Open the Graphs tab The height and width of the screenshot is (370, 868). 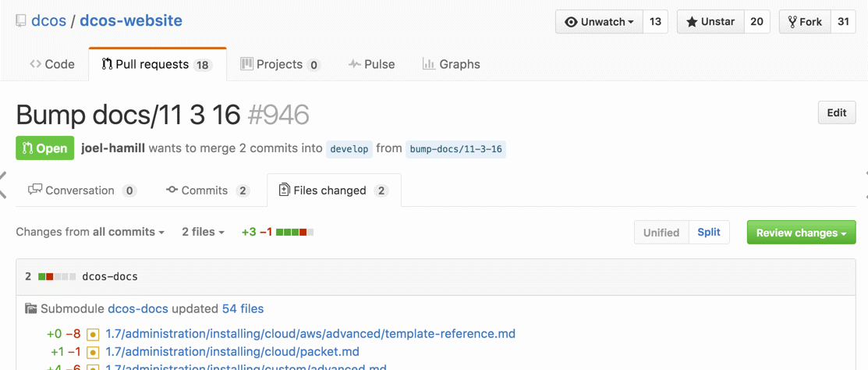click(452, 64)
